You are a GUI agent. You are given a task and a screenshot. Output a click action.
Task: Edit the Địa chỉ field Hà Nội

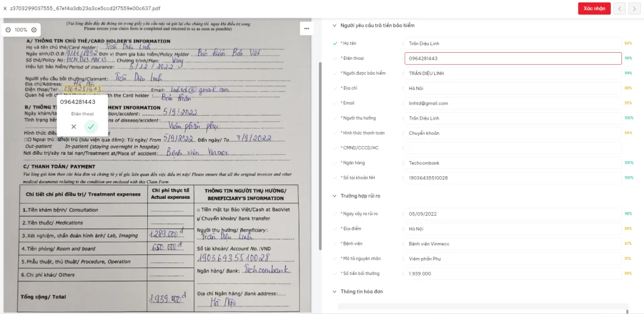coord(513,88)
